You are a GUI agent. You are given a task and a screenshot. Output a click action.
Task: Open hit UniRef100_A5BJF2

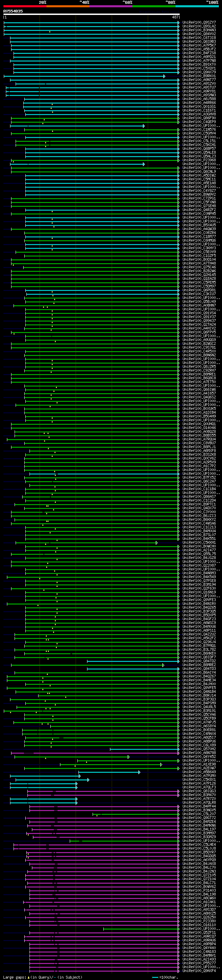click(199, 49)
